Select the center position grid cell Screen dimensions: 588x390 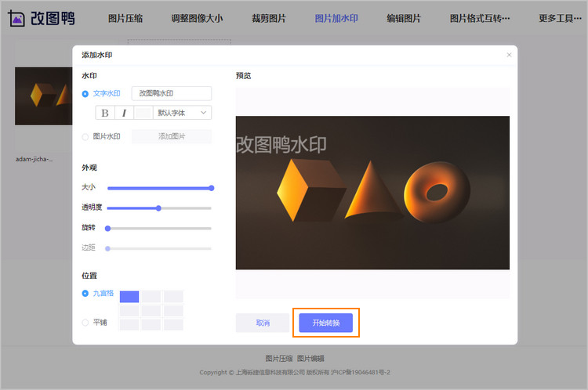pyautogui.click(x=151, y=311)
